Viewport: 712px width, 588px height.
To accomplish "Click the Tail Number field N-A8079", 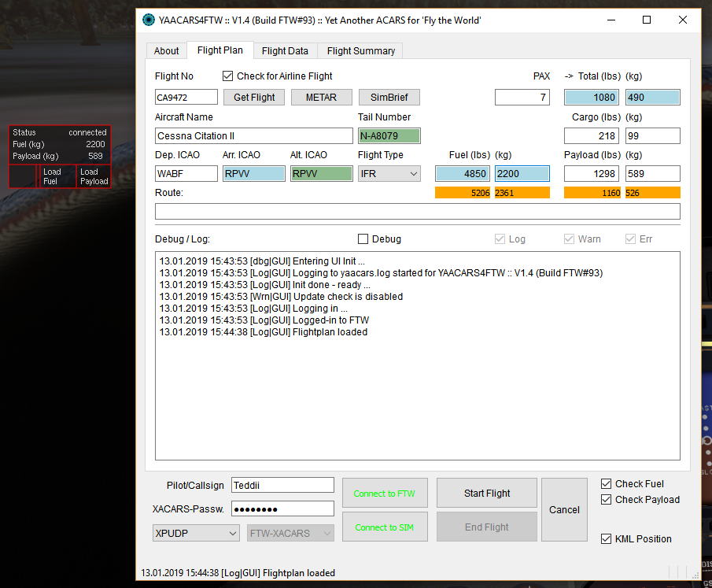I will 389,136.
